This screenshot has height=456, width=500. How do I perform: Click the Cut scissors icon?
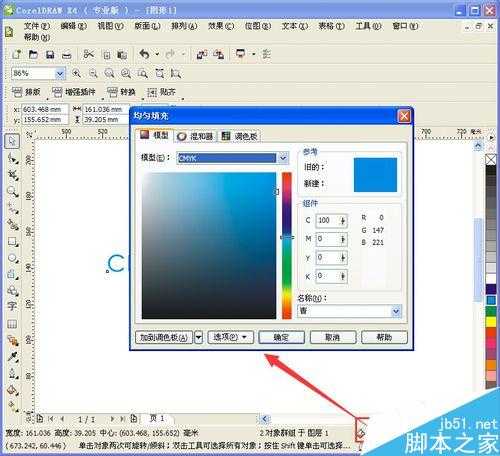(88, 54)
